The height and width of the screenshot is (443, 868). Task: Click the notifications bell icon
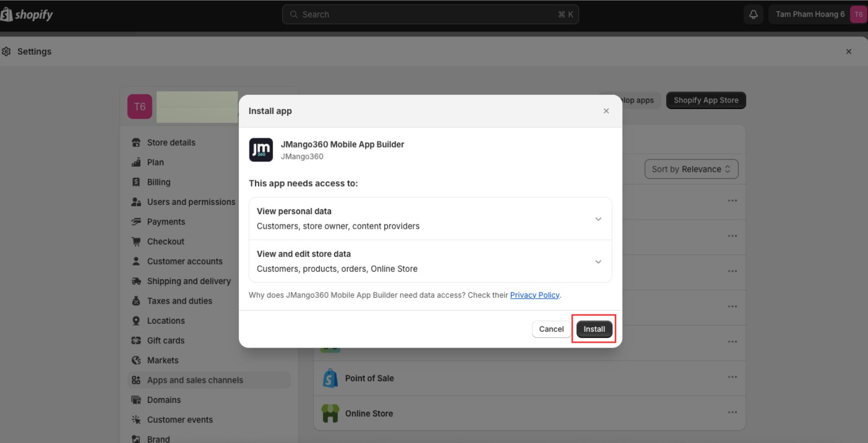754,15
